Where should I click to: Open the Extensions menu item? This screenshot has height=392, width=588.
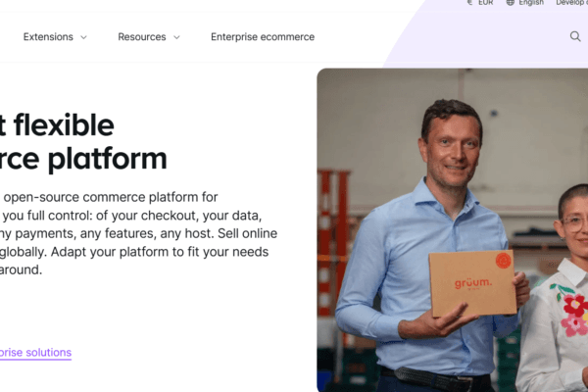[48, 37]
